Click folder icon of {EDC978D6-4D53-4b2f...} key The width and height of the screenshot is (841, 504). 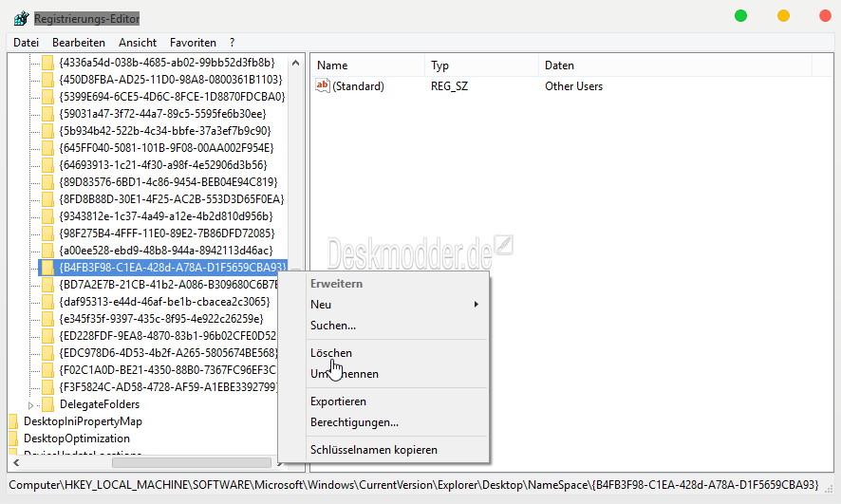click(47, 353)
